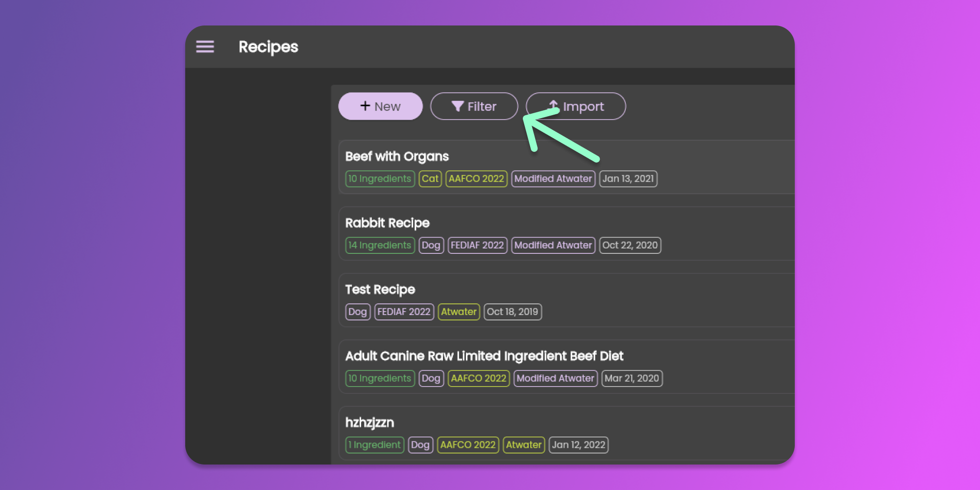Click the Oct 18, 2019 date tag
Viewport: 980px width, 490px height.
click(512, 312)
